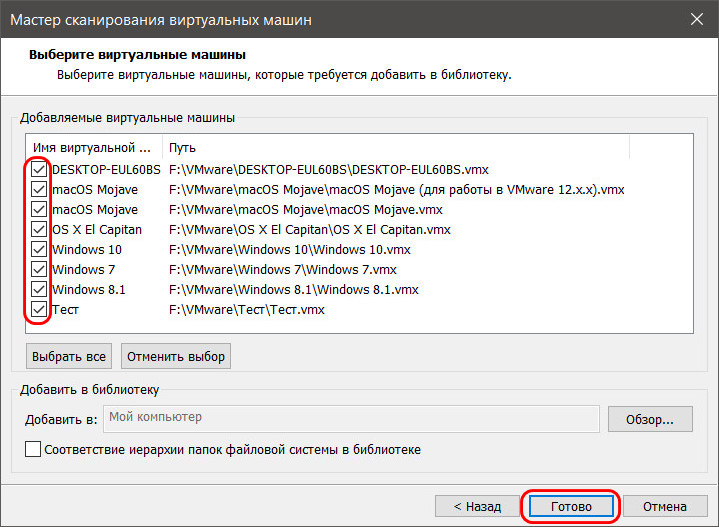The height and width of the screenshot is (527, 719).
Task: Click path F:\VMware\Windows 7\Windows 7.vmx
Action: (283, 269)
